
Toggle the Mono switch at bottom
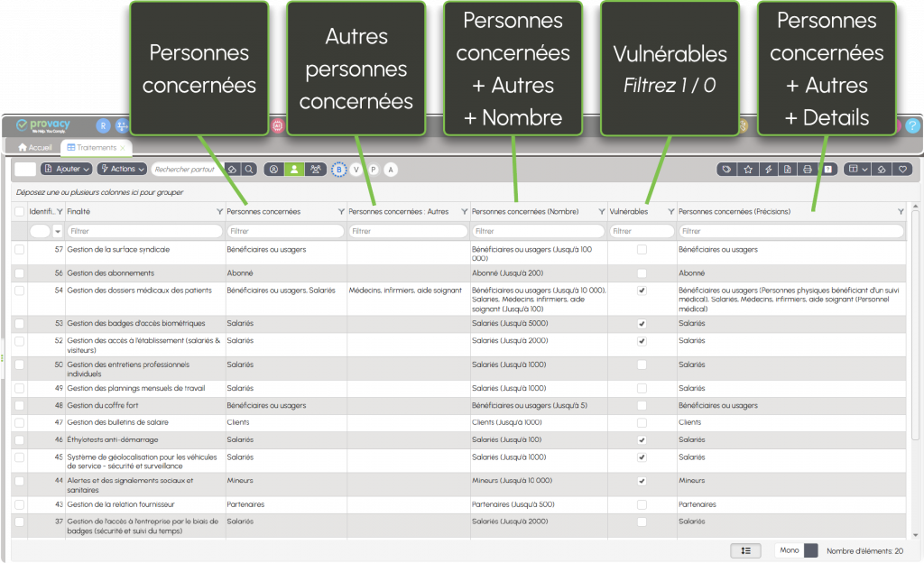point(809,550)
